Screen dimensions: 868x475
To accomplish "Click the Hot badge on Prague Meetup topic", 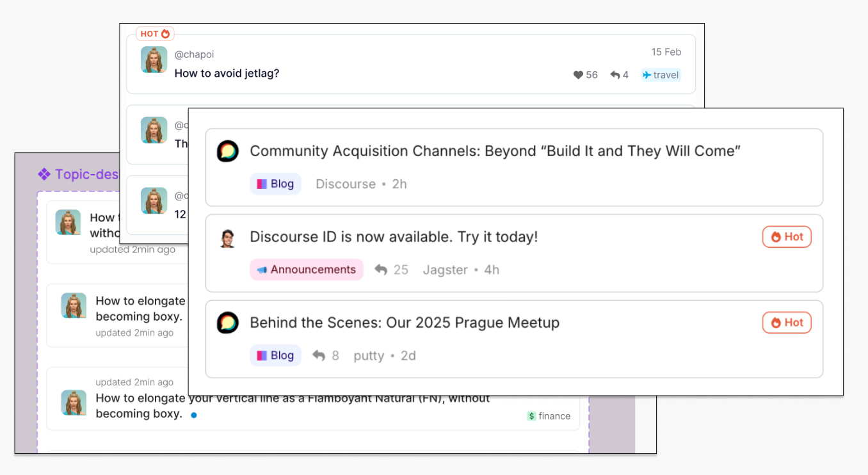I will (x=787, y=323).
